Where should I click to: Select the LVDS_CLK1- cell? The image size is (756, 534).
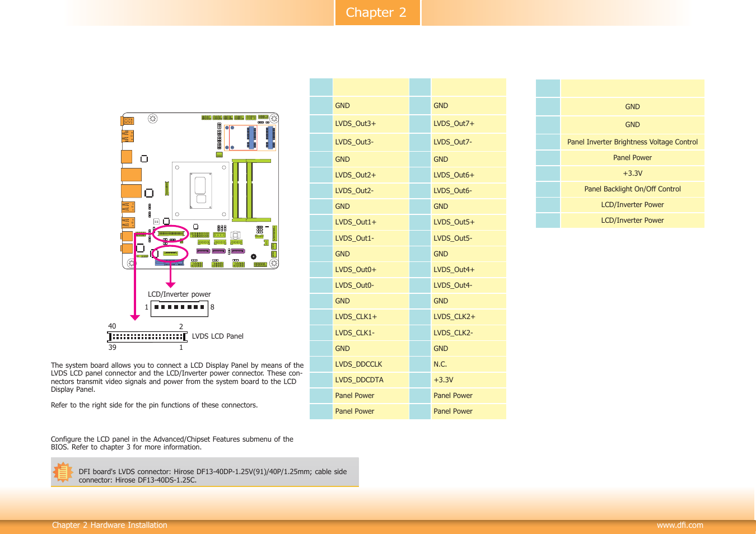pos(371,333)
